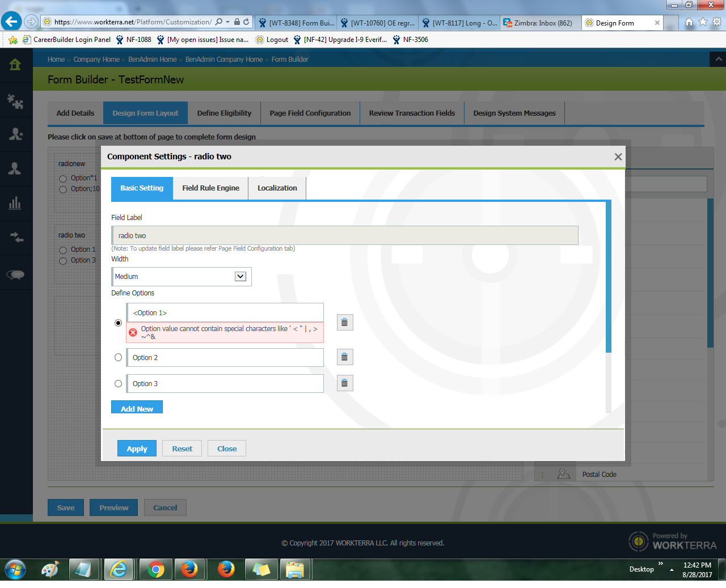The width and height of the screenshot is (726, 588).
Task: Open the Localization tab
Action: (277, 188)
